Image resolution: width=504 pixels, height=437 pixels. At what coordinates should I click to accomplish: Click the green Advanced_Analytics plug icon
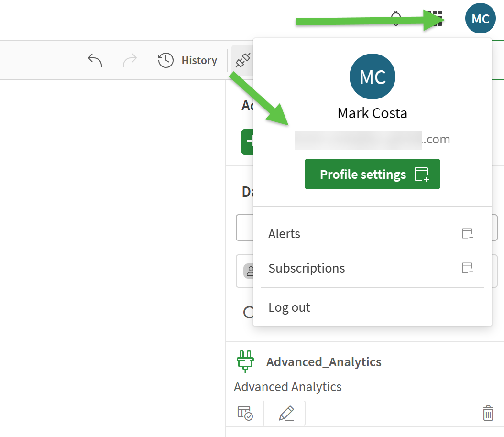point(245,361)
